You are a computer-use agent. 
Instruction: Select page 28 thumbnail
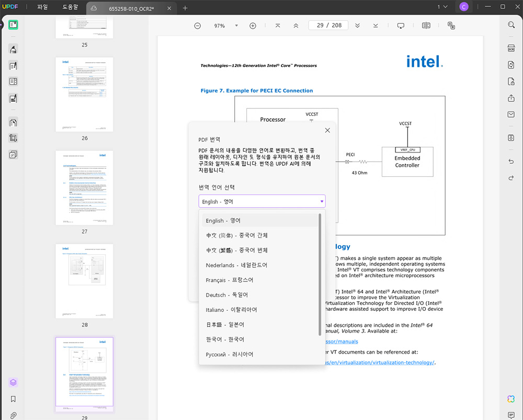84,281
